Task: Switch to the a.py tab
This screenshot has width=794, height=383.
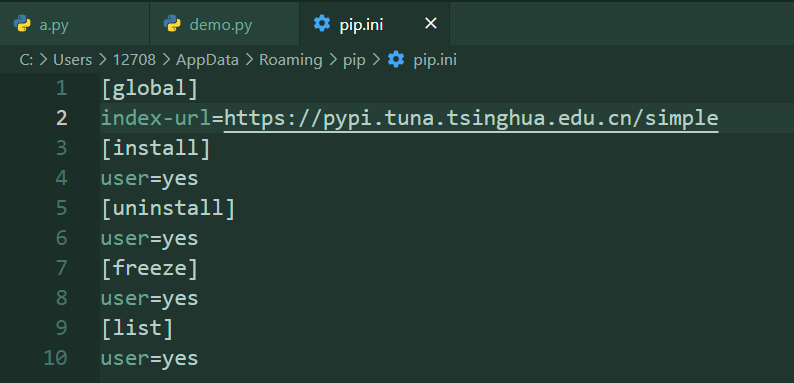Action: tap(75, 23)
